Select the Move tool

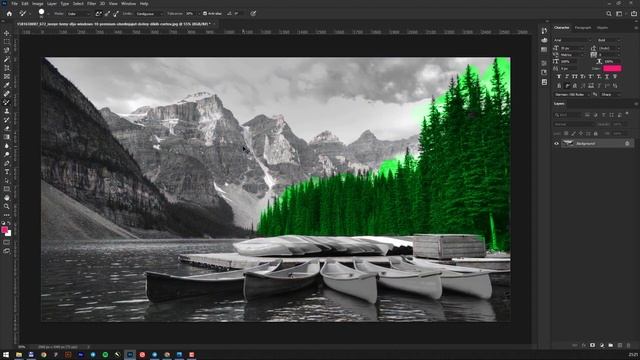click(7, 33)
